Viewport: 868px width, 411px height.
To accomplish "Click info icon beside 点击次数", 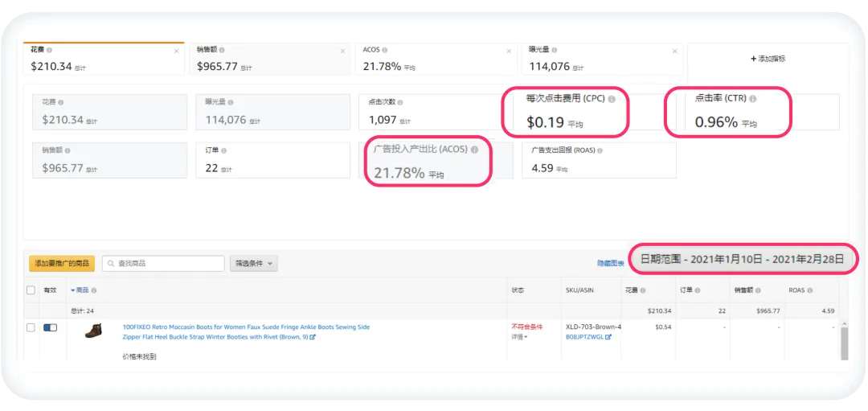I will coord(399,102).
